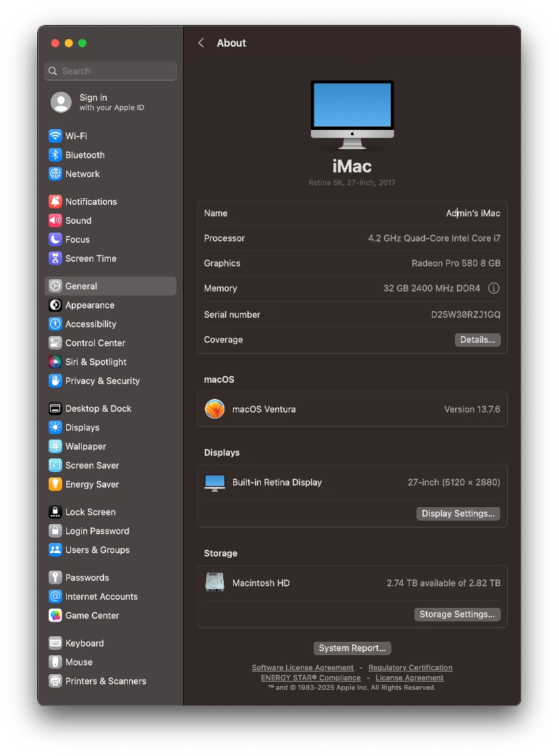
Task: Click the Built-in Retina Display icon
Action: point(214,483)
